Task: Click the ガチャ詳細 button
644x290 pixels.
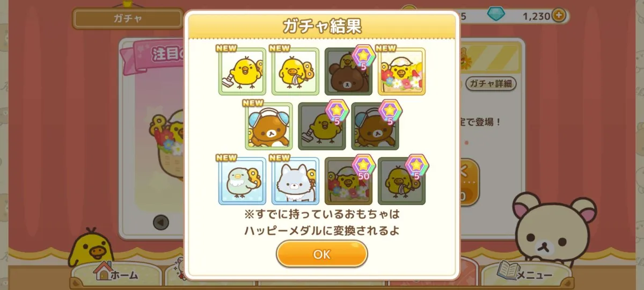Action: click(x=491, y=83)
